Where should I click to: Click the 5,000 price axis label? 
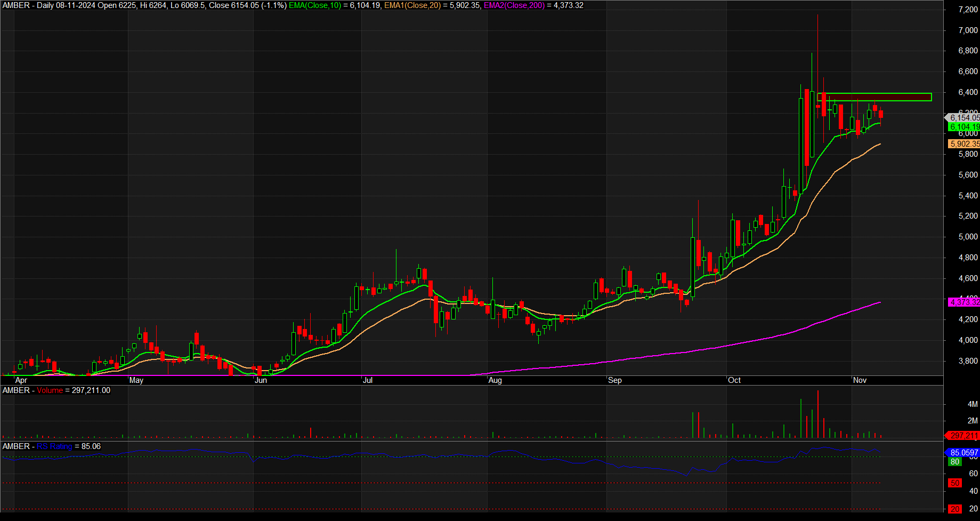(x=968, y=237)
